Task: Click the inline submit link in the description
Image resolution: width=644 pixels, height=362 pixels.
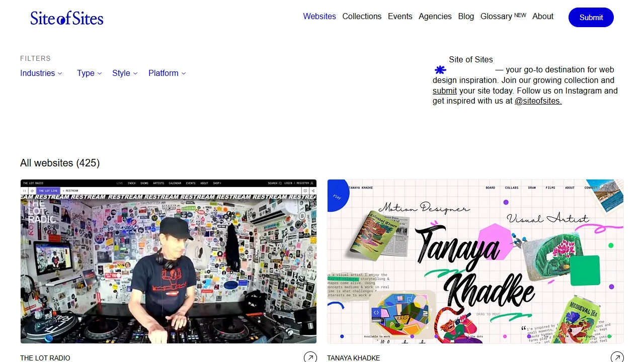Action: tap(444, 90)
